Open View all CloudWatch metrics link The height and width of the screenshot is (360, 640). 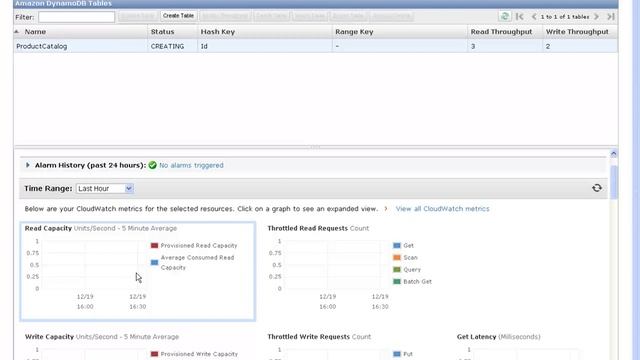[x=442, y=209]
